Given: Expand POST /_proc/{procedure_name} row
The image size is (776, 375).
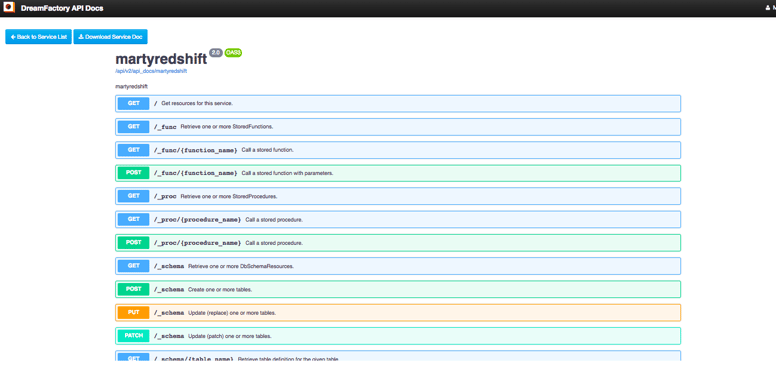Looking at the screenshot, I should (x=398, y=242).
